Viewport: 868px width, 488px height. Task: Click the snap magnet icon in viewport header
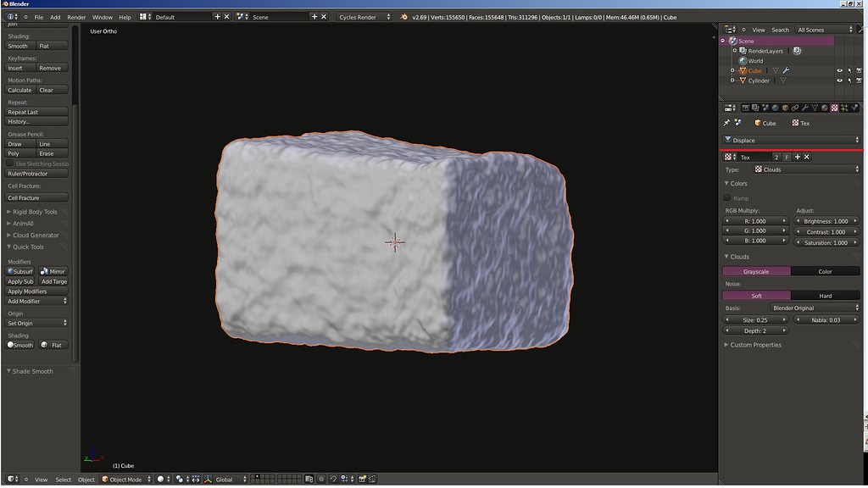[333, 480]
